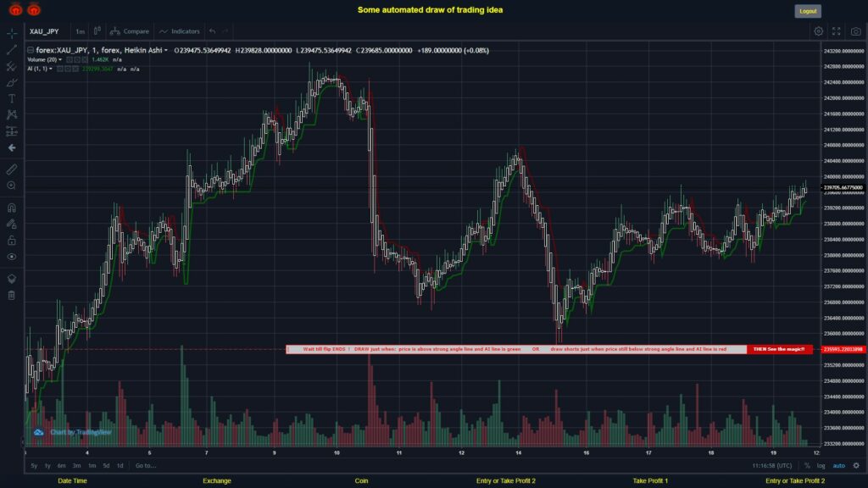The width and height of the screenshot is (868, 488).
Task: Click the cloud icon near the chart watermark
Action: tap(39, 432)
